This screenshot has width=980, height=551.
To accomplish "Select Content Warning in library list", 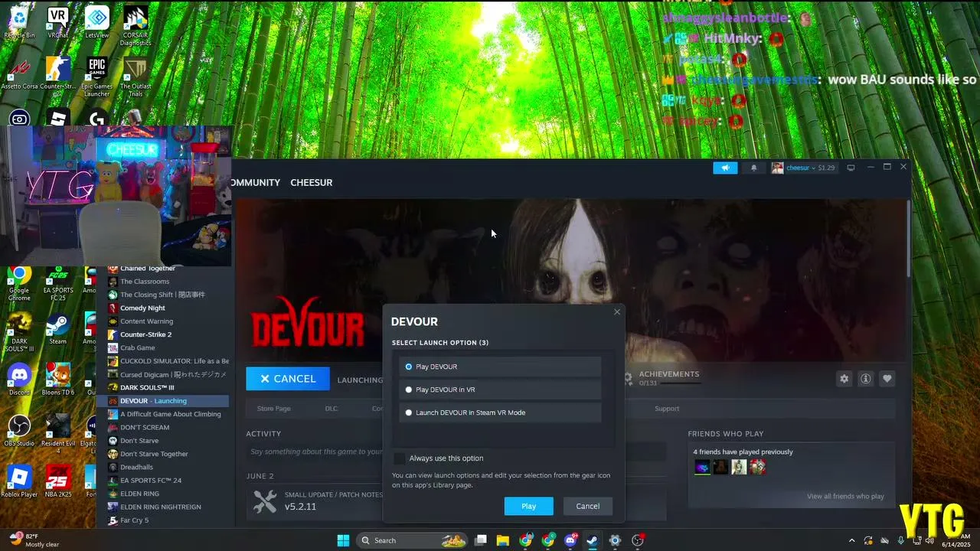I will [x=146, y=321].
